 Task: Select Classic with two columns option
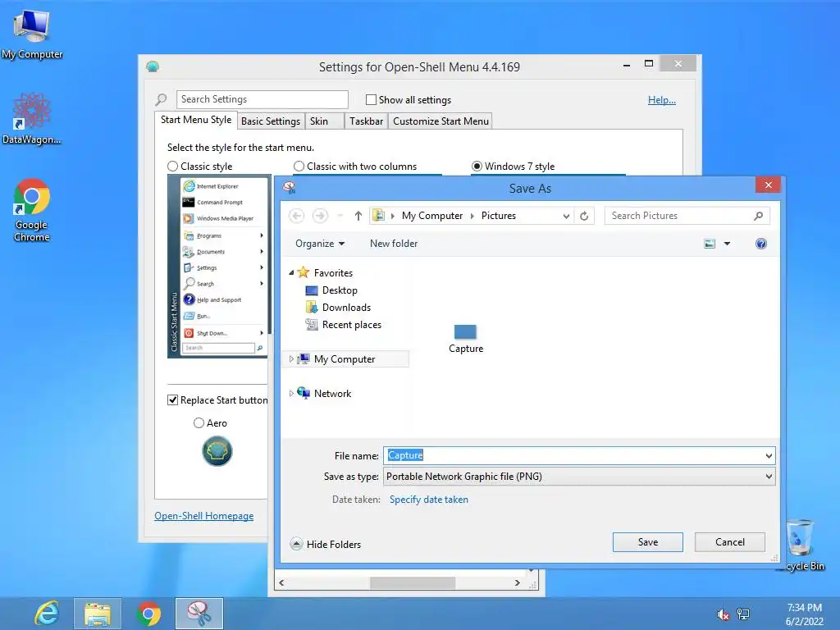pyautogui.click(x=299, y=166)
